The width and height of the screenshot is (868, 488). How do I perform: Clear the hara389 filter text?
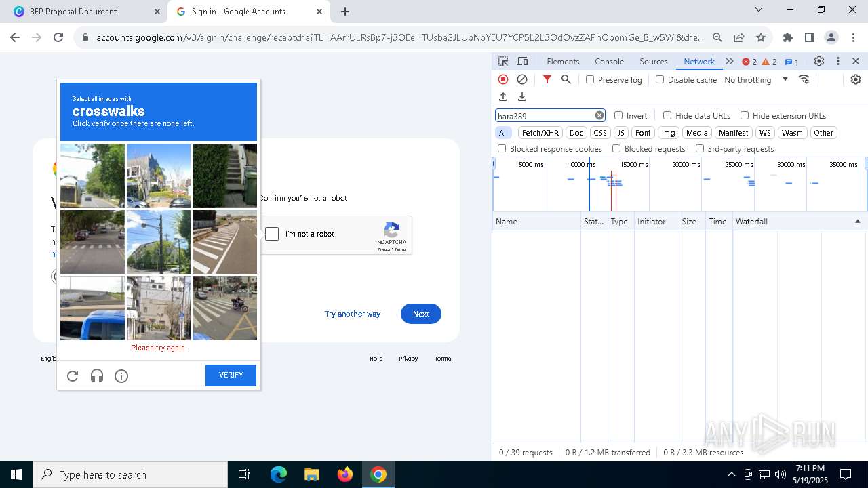599,115
